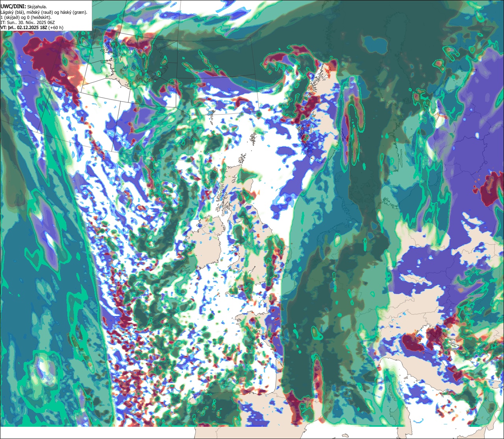This screenshot has width=504, height=439.
Task: Click the "VT: þri.. 02.12.2025 18Z" valid time
Action: [24, 28]
